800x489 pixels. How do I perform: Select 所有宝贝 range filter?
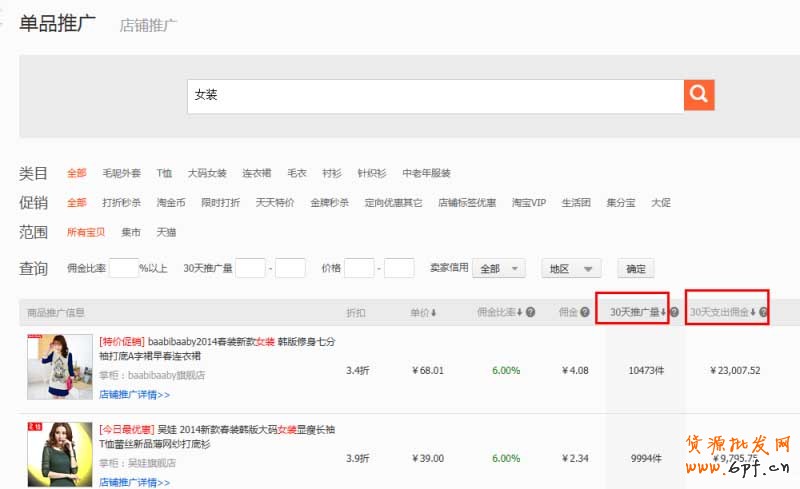(84, 232)
